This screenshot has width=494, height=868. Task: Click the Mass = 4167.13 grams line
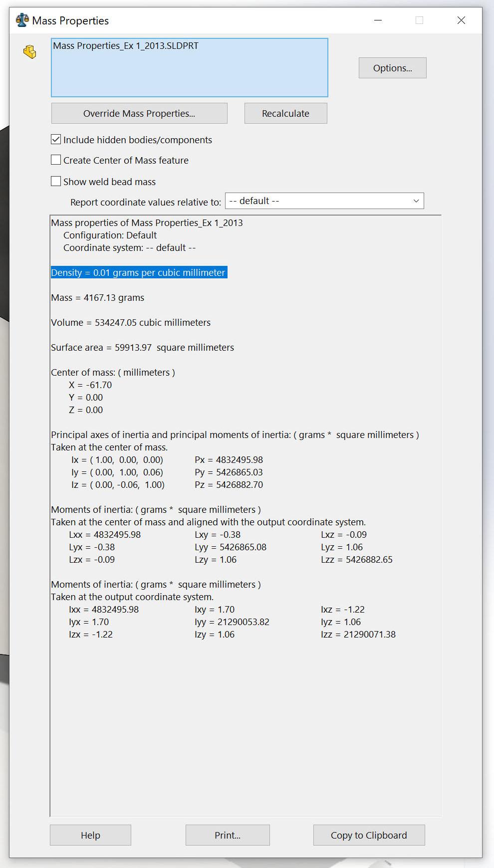pos(97,298)
